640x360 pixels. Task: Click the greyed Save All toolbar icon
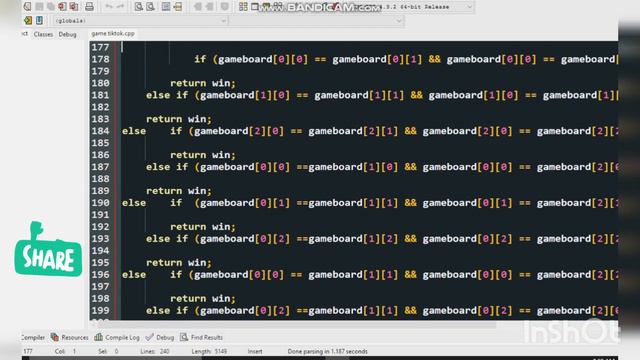click(51, 7)
